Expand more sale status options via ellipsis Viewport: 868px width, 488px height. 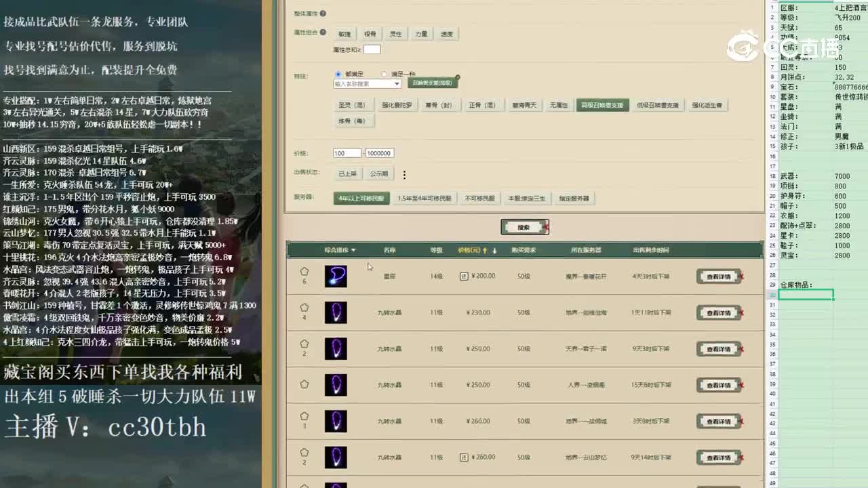[404, 174]
